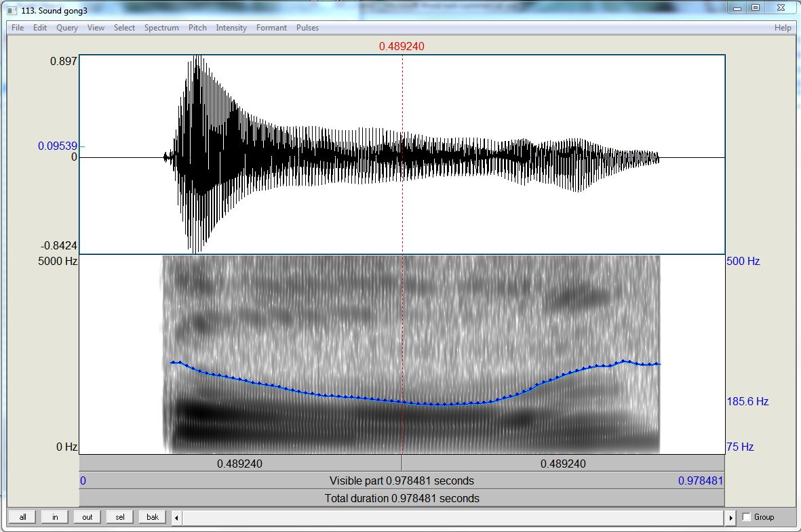Image resolution: width=801 pixels, height=532 pixels.
Task: Click the 75 Hz pitch floor label
Action: [x=740, y=447]
